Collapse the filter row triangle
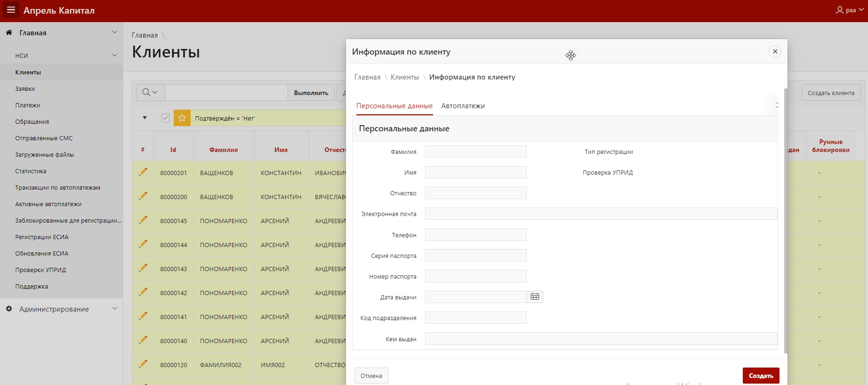Screen dimensions: 868x385 click(145, 118)
